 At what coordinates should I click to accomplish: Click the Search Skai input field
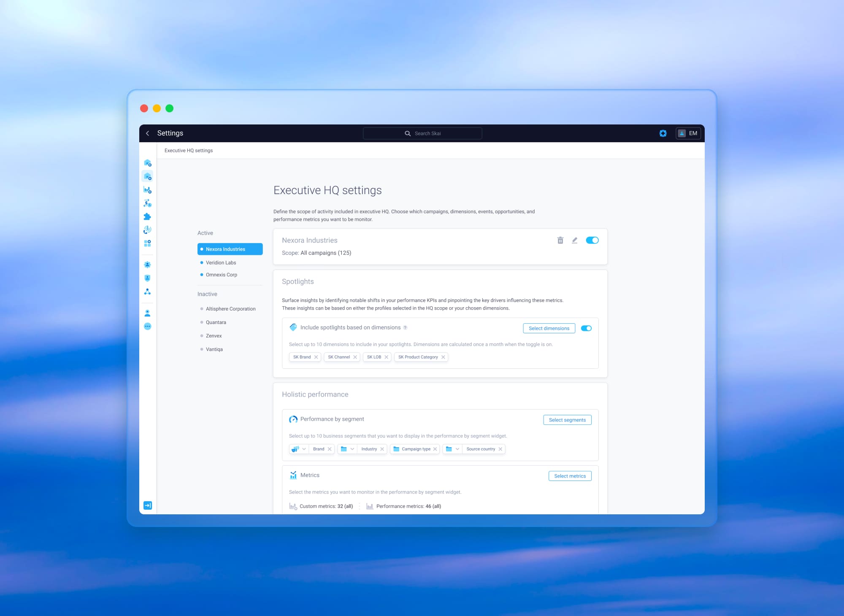(422, 133)
